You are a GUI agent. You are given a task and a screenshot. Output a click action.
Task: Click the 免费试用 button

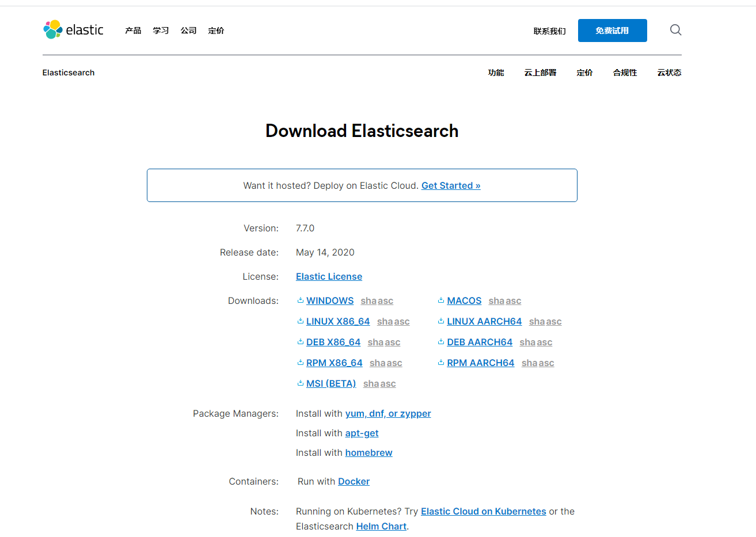click(x=612, y=31)
